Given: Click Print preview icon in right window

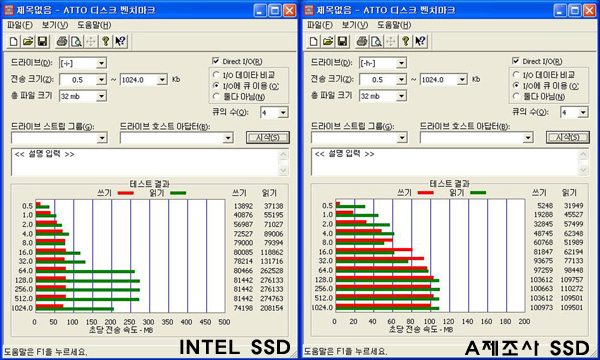Looking at the screenshot, I should tap(377, 41).
